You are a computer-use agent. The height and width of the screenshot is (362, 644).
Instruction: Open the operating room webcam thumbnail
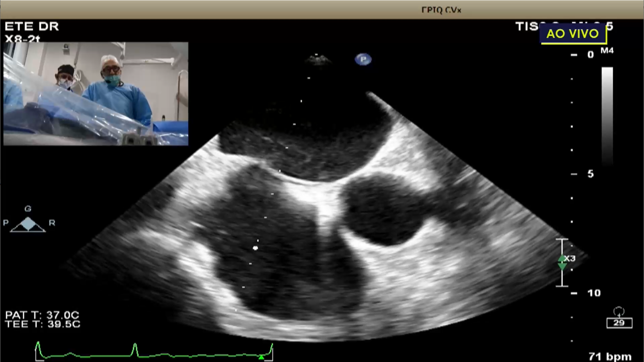[x=96, y=94]
